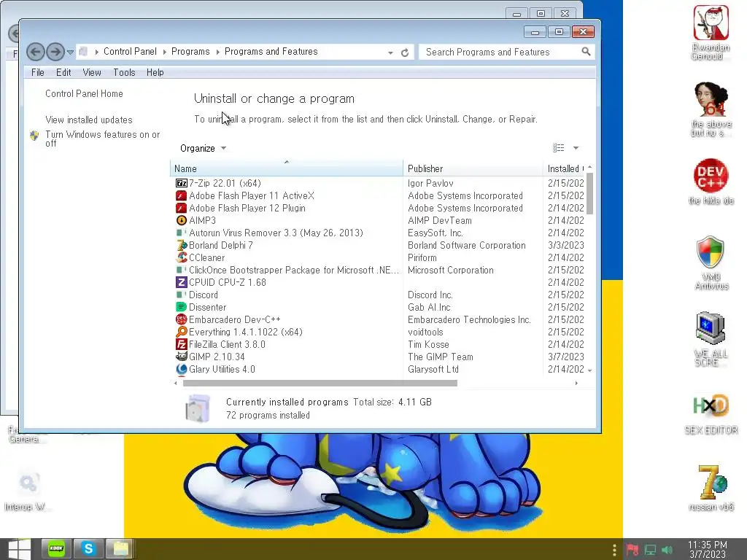Click the horizontal scrollbar thumb
Screen dimensions: 747x560
click(x=320, y=383)
